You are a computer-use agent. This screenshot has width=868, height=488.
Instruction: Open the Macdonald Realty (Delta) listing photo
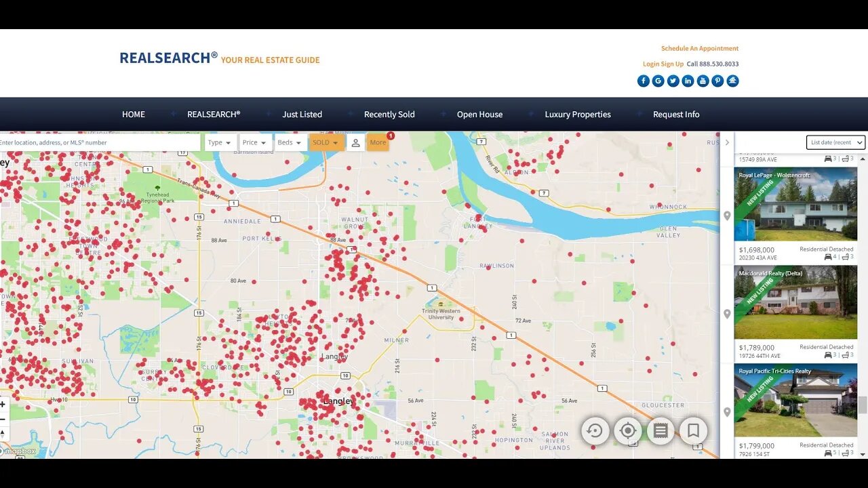pos(795,302)
